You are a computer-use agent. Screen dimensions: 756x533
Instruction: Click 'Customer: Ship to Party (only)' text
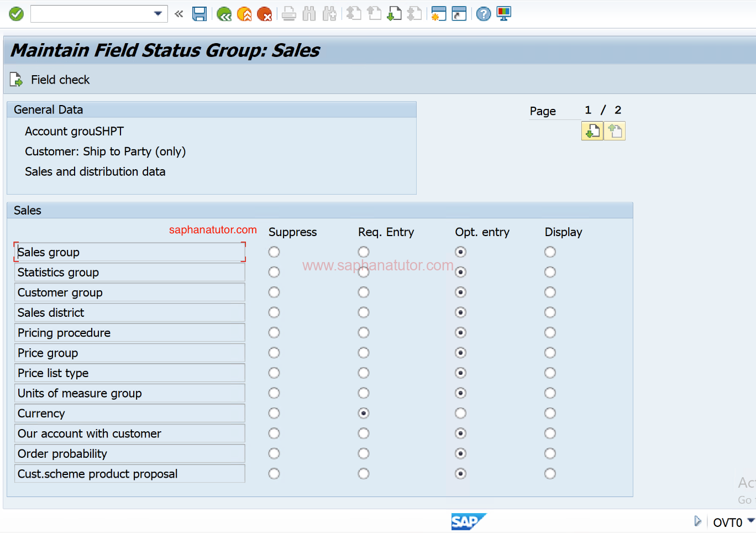click(x=106, y=151)
